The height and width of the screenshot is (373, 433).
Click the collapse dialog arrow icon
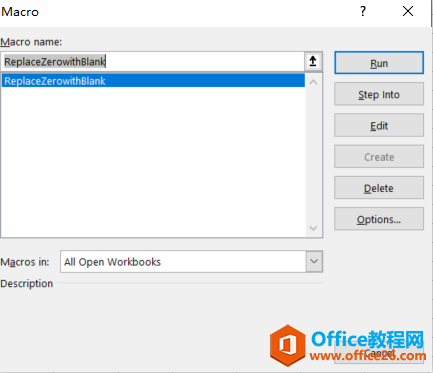(x=313, y=61)
